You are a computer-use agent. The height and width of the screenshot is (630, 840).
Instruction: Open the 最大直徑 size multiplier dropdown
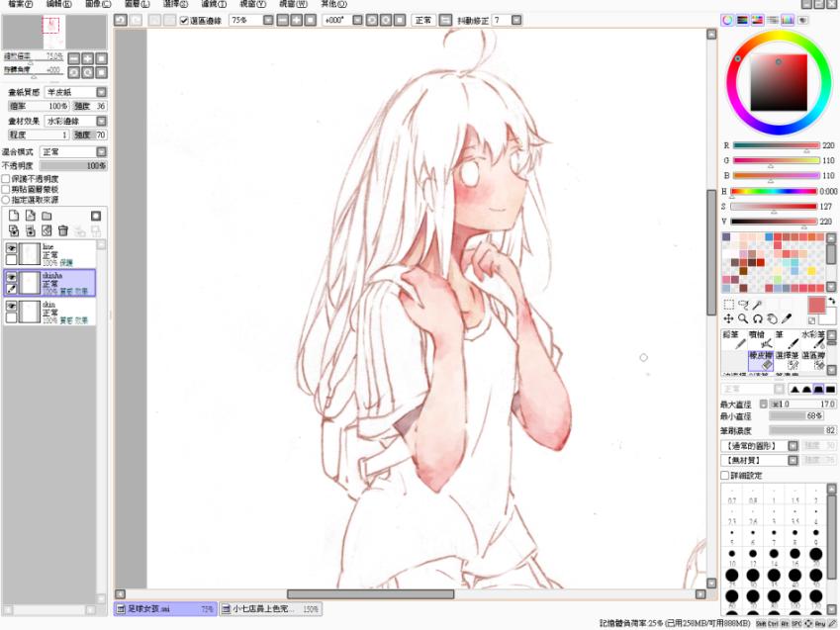(764, 404)
